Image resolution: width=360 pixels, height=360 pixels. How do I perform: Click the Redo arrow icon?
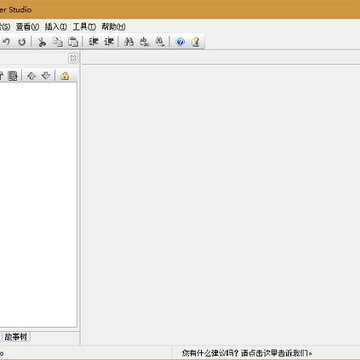[22, 42]
